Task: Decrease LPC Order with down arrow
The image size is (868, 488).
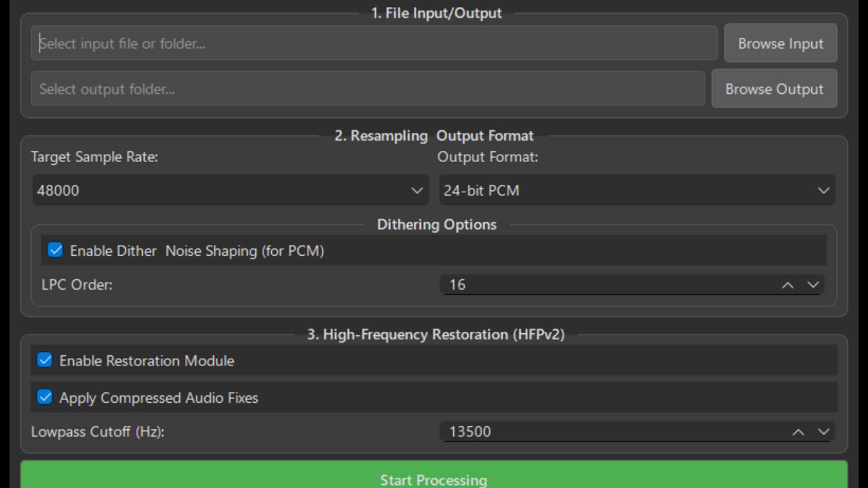Action: click(813, 285)
